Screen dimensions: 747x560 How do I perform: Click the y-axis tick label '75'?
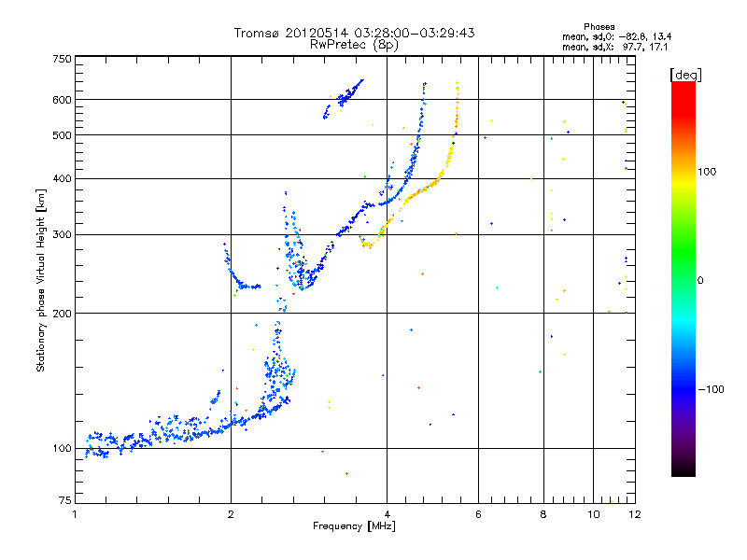65,500
